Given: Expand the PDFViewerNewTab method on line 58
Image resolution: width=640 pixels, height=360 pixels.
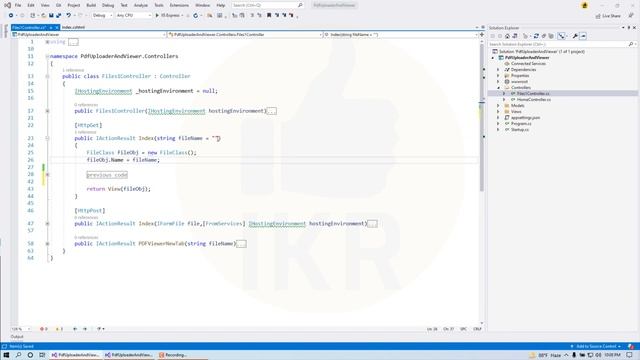Looking at the screenshot, I should tap(47, 244).
